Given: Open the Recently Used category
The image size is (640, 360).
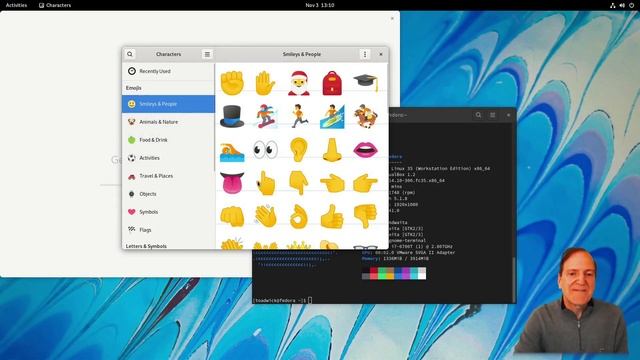Looking at the screenshot, I should [x=168, y=71].
